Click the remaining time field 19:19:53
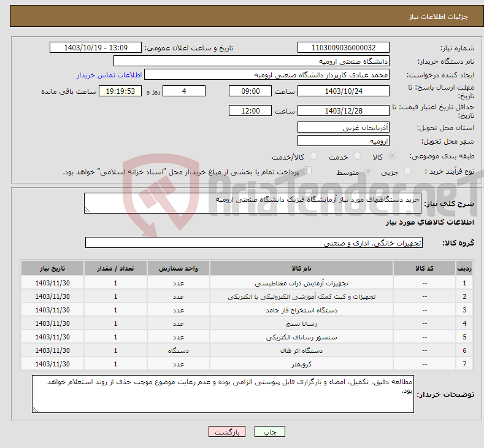Screen dimensions: 484x448 [120, 91]
